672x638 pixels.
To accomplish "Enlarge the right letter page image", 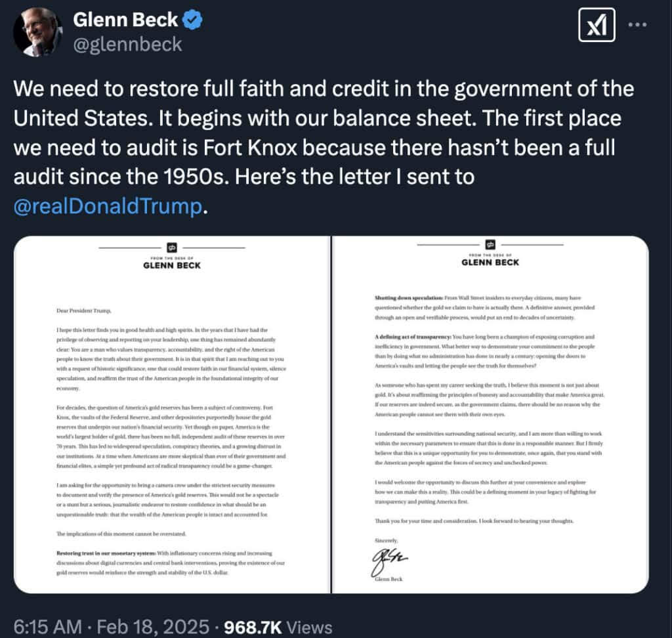I will [490, 420].
